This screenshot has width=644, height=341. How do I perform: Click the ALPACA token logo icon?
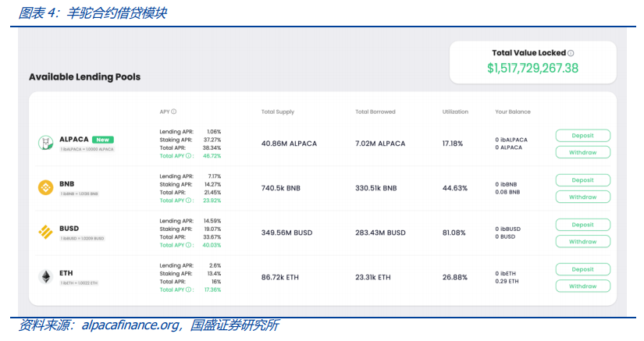45,144
